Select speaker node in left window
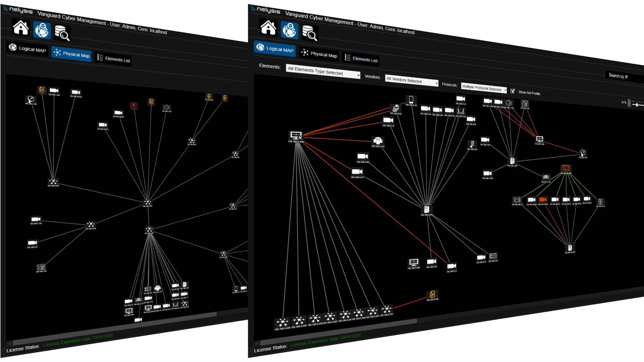The height and width of the screenshot is (362, 644). click(x=167, y=108)
